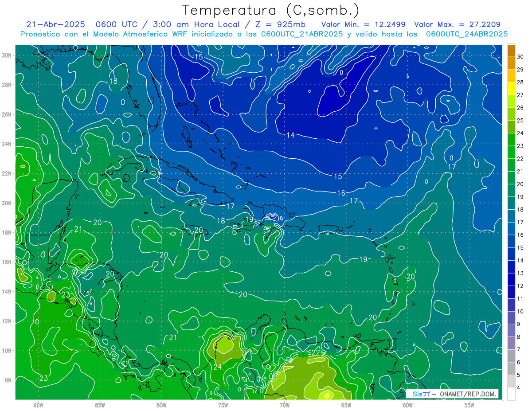Click the colorbar value '27'
This screenshot has height=411, width=532.
520,95
